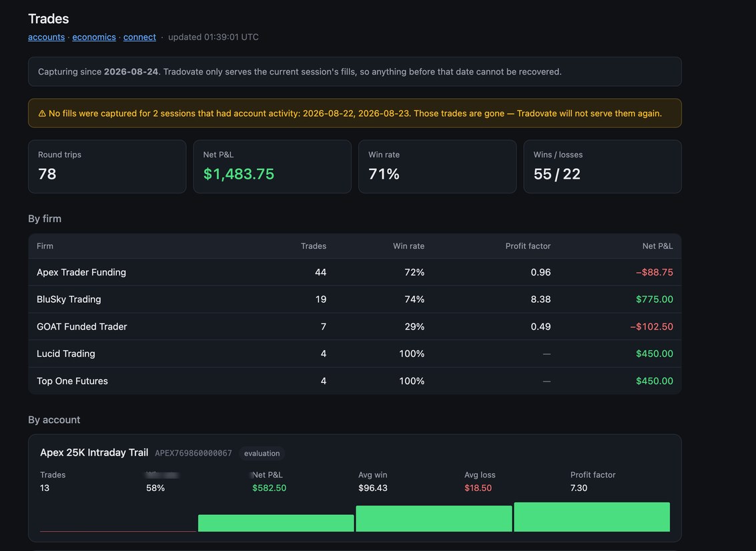Image resolution: width=756 pixels, height=551 pixels.
Task: Click Lucid Trading net P&L $450.00
Action: pos(655,354)
